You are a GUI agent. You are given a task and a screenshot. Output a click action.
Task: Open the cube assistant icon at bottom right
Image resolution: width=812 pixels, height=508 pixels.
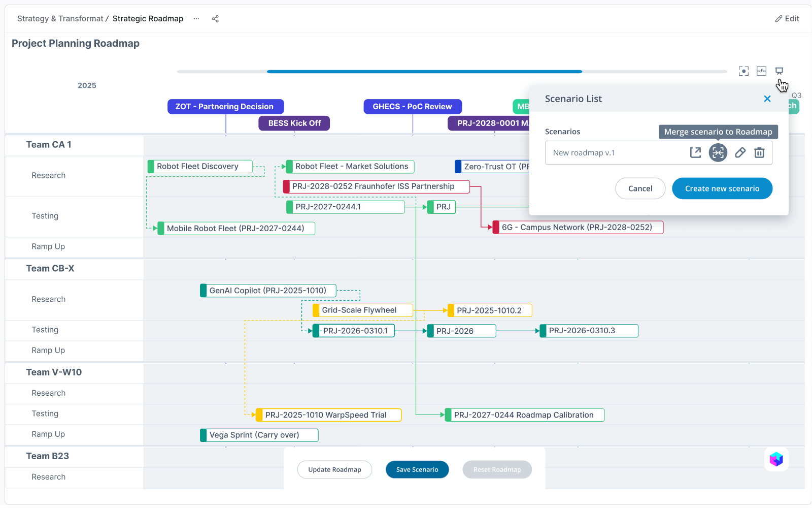[x=776, y=459]
